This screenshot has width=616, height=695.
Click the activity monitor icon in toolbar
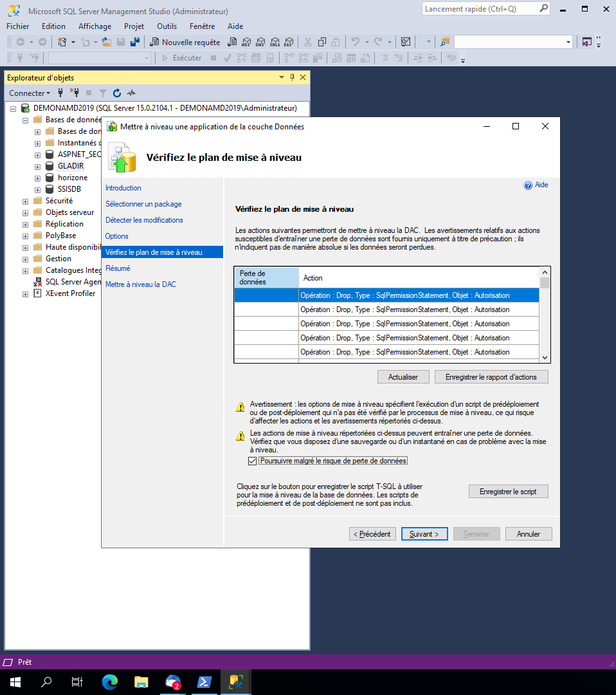pos(405,42)
